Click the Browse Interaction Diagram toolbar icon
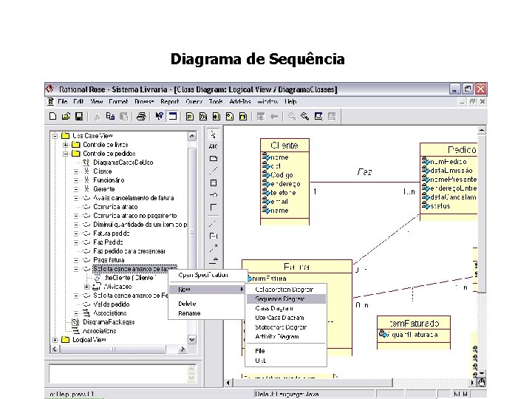 pyautogui.click(x=203, y=117)
